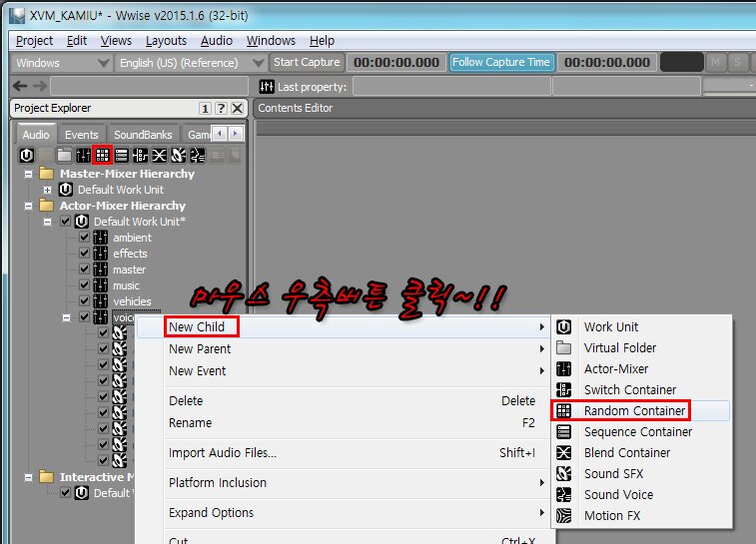Click the Random Container icon in Project Explorer toolbar
Image resolution: width=756 pixels, height=544 pixels.
coord(102,155)
